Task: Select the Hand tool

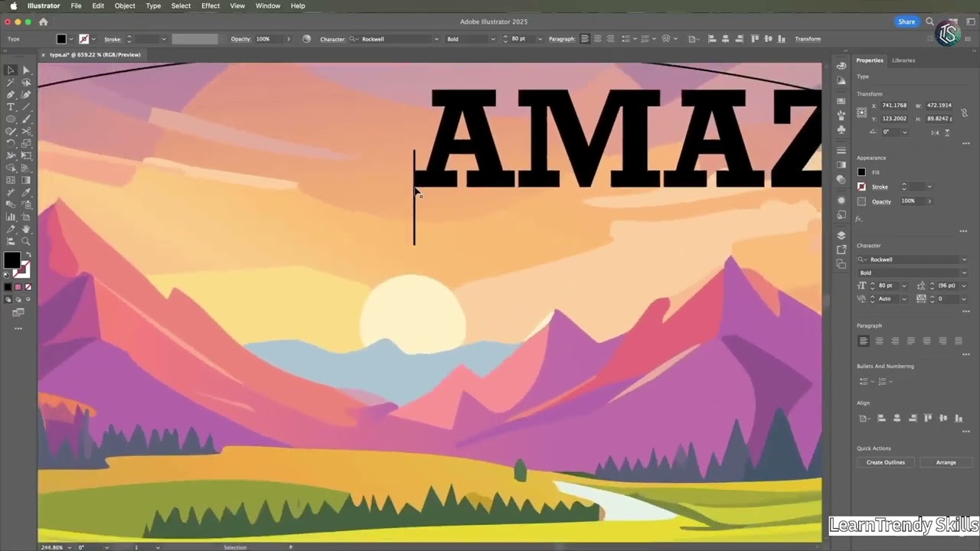Action: 26,229
